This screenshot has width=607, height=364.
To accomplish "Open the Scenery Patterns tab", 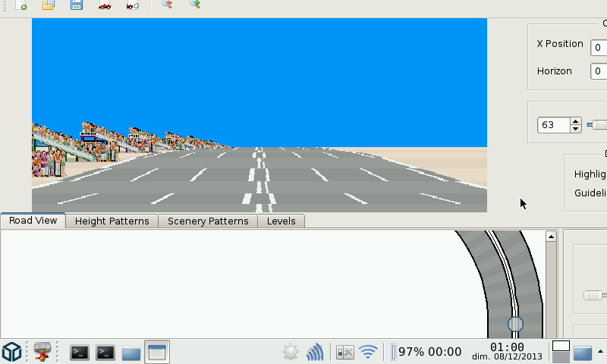I will click(x=208, y=221).
